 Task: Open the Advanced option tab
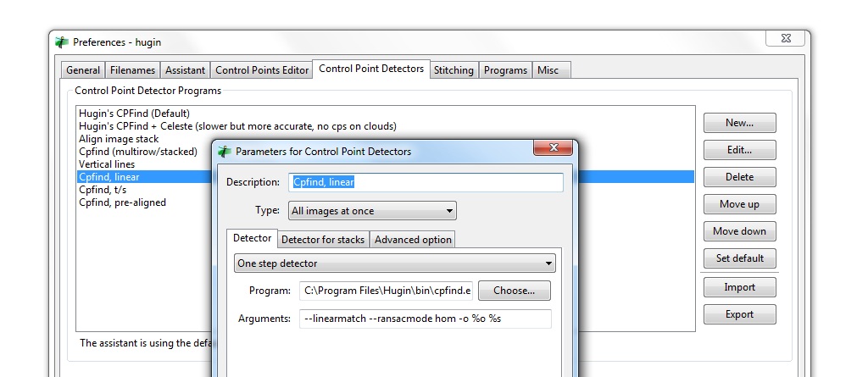(x=413, y=240)
